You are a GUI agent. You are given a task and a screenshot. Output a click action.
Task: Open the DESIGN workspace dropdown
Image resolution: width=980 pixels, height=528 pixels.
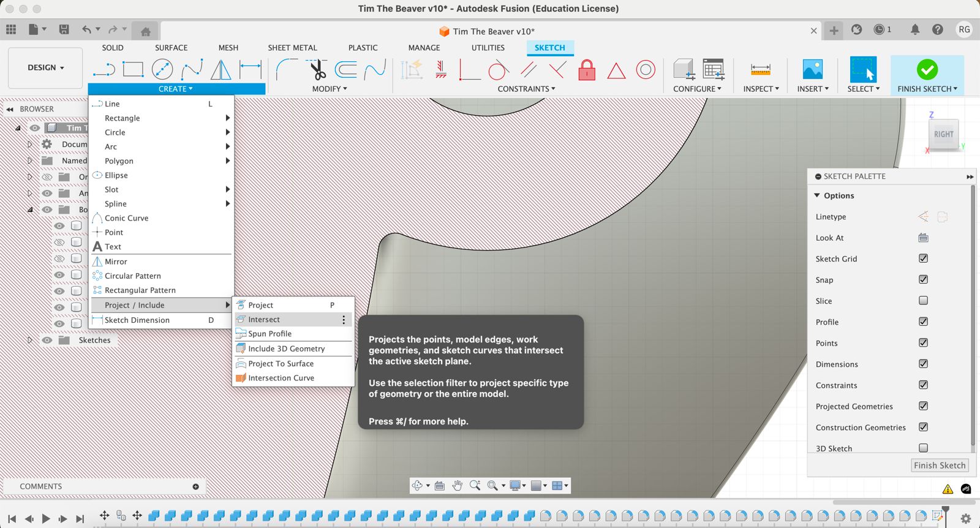click(x=45, y=67)
